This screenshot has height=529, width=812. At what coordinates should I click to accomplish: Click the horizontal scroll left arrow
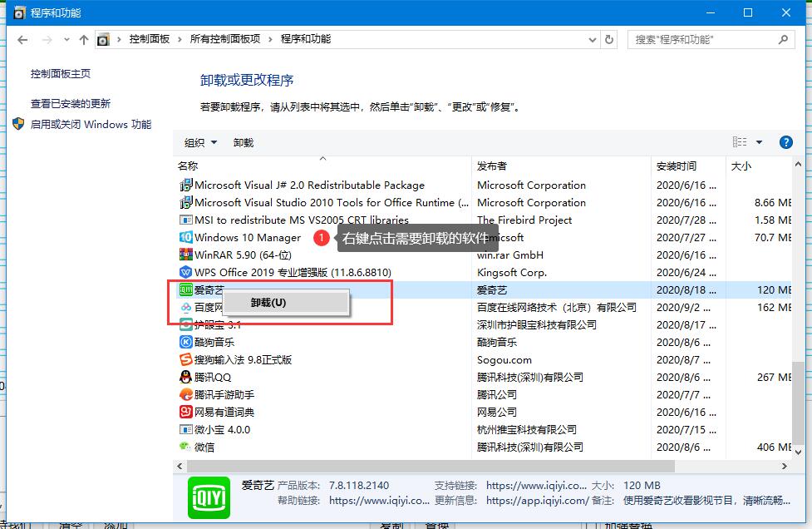[180, 467]
